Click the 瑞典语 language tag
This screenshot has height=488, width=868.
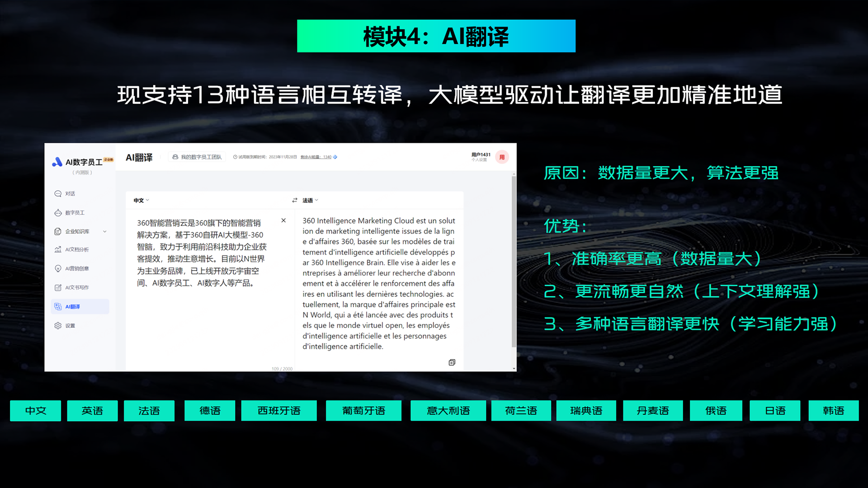586,411
